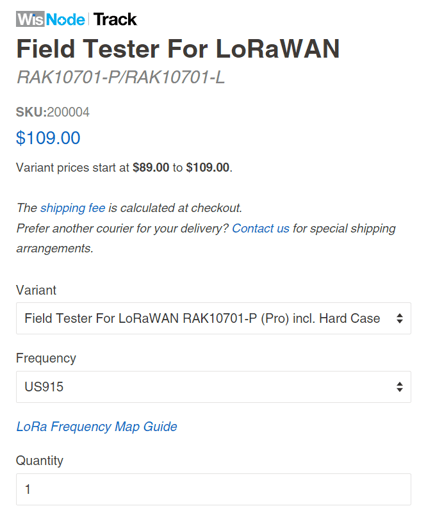Click into the Quantity input field
This screenshot has height=531, width=435.
(214, 489)
